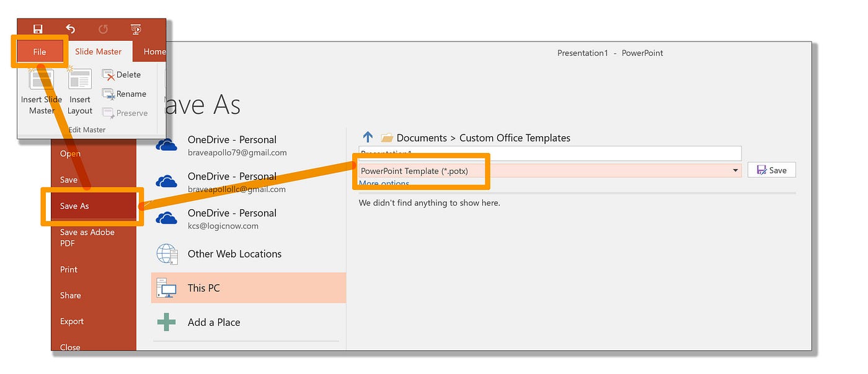
Task: Click the This PC computer icon
Action: [x=166, y=289]
